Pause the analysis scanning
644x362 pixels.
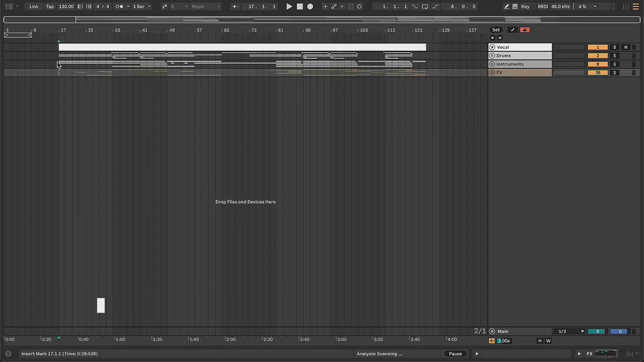[x=455, y=354]
